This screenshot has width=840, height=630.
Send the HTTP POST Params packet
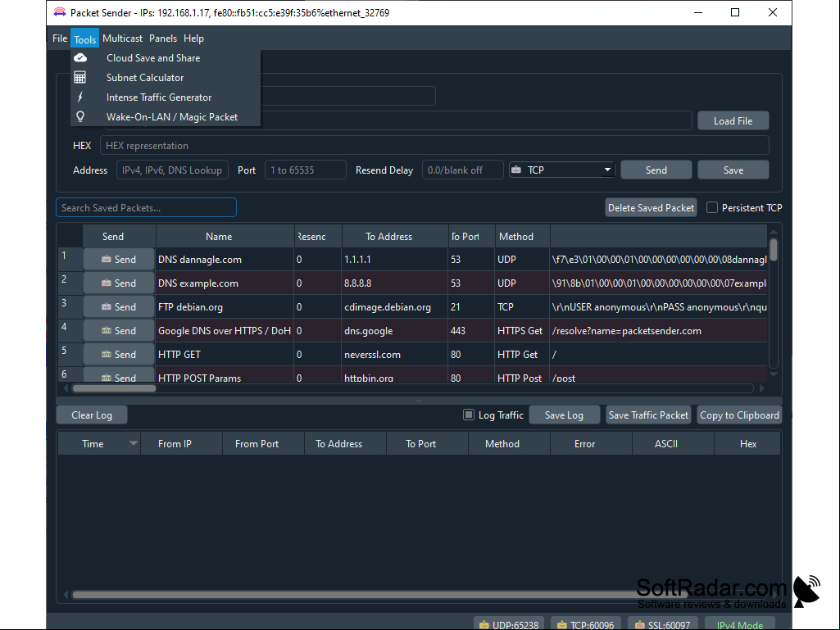tap(119, 377)
